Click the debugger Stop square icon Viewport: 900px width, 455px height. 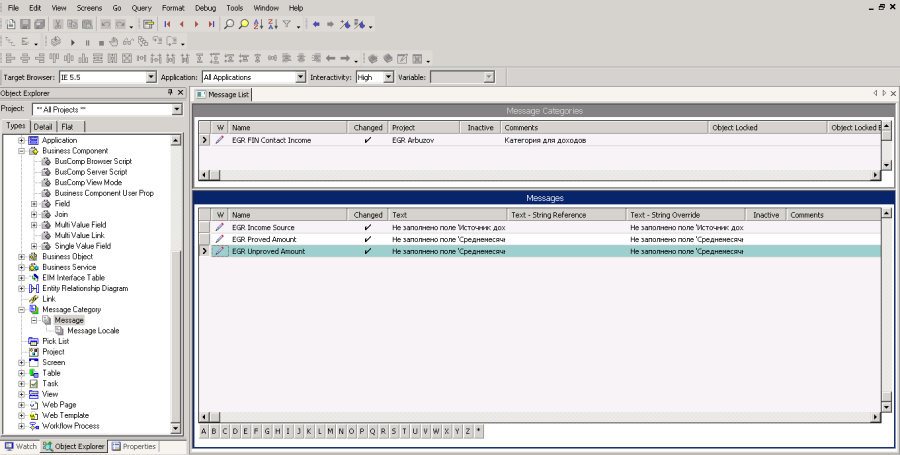101,42
